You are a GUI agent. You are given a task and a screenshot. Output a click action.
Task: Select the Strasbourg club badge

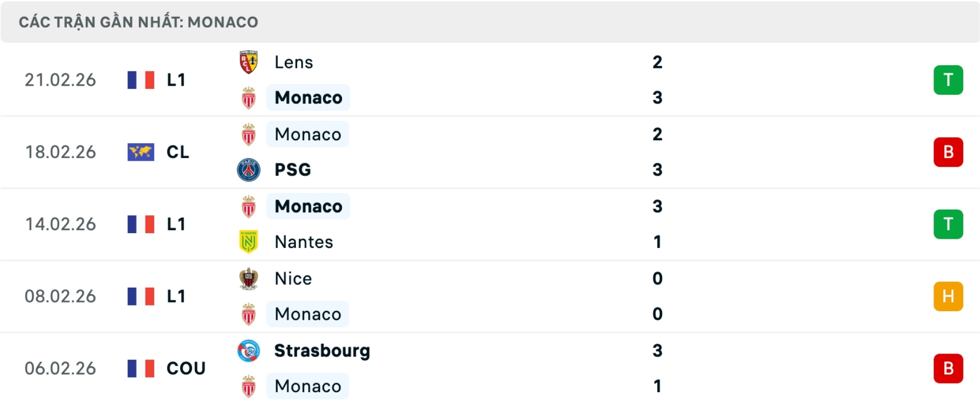click(x=249, y=350)
